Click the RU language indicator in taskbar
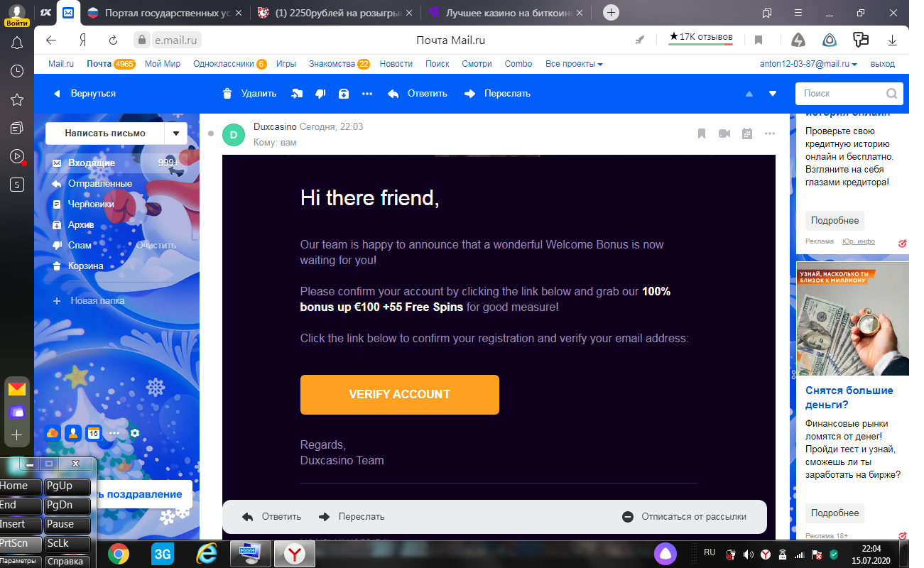Image resolution: width=924 pixels, height=568 pixels. (x=710, y=552)
